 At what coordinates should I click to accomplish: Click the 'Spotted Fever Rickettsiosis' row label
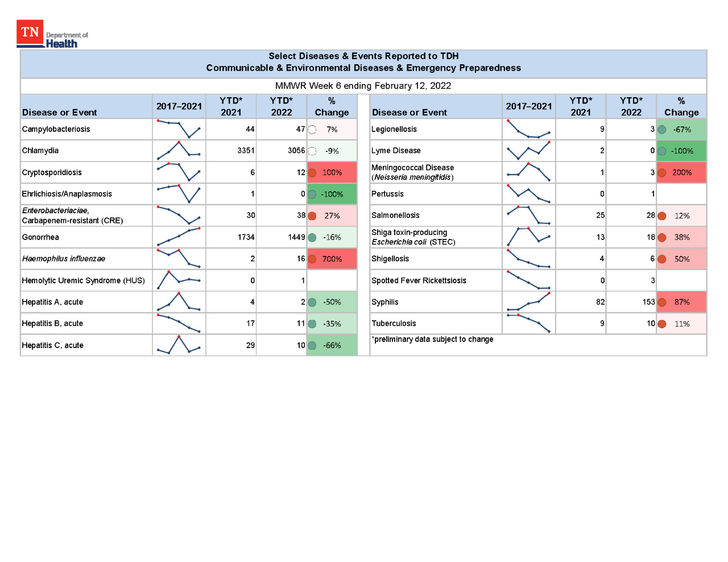419,280
